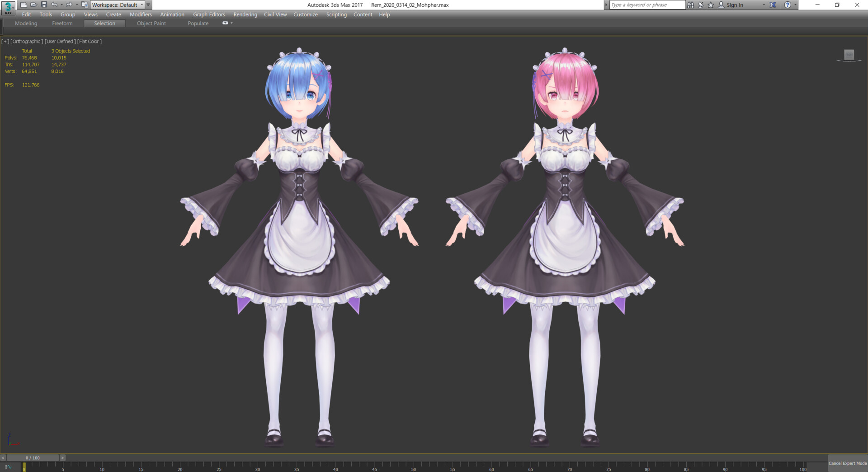Viewport: 868px width, 472px height.
Task: Click the 0 / 100 time slider
Action: tap(33, 458)
